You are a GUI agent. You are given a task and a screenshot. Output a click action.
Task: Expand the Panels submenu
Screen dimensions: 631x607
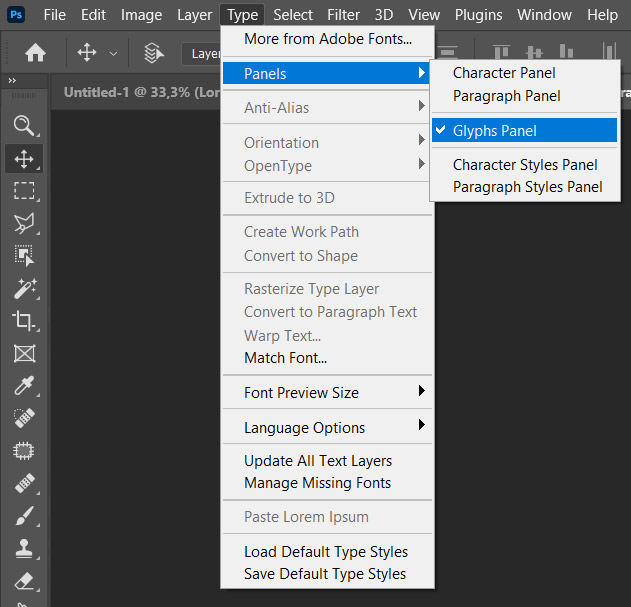click(x=327, y=73)
